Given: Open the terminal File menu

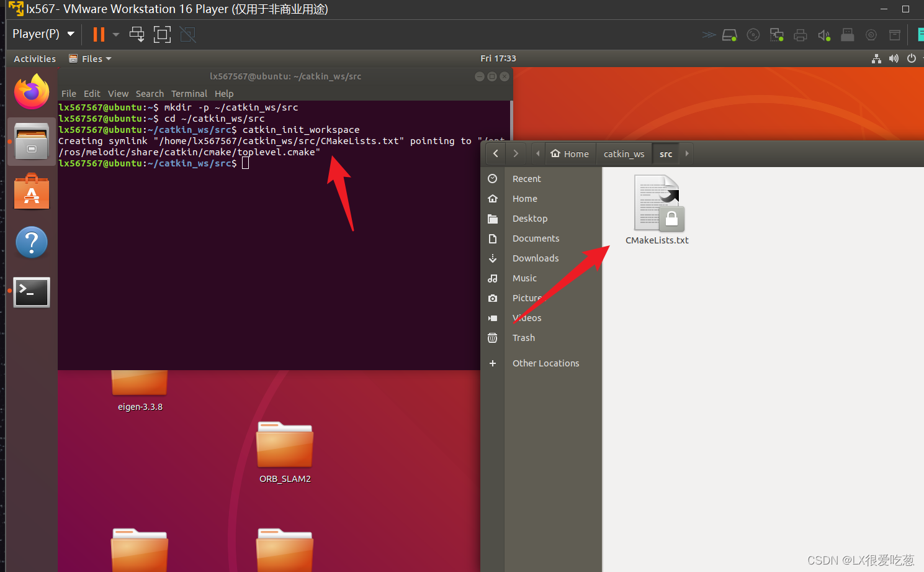Looking at the screenshot, I should (x=69, y=94).
